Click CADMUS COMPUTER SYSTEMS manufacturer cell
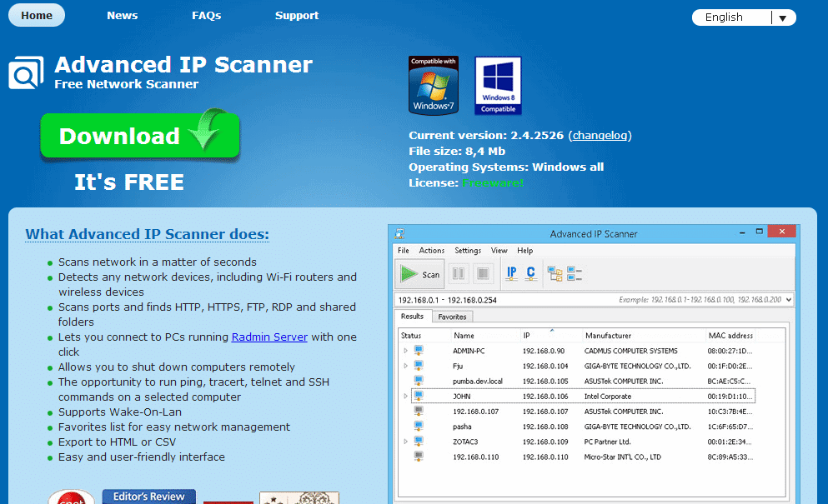This screenshot has height=504, width=828. 630,351
